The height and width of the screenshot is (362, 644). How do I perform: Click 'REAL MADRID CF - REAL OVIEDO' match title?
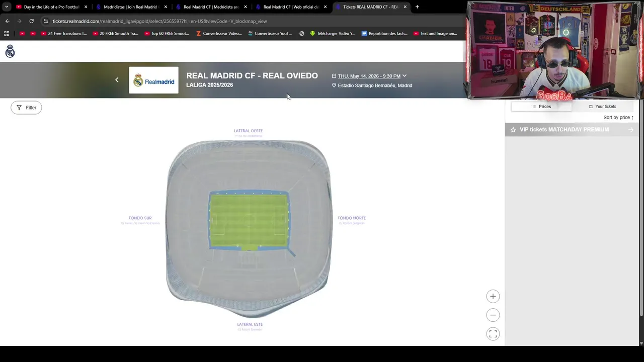click(x=252, y=76)
